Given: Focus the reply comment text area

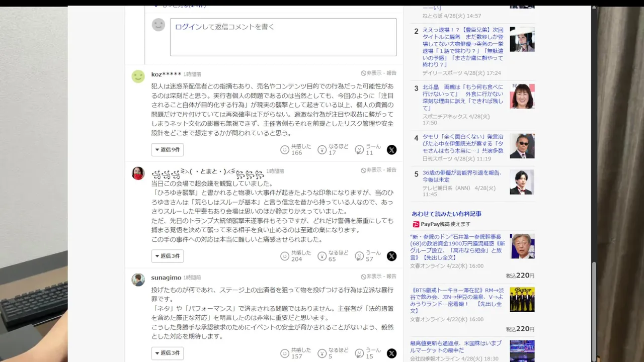Looking at the screenshot, I should coord(283,37).
